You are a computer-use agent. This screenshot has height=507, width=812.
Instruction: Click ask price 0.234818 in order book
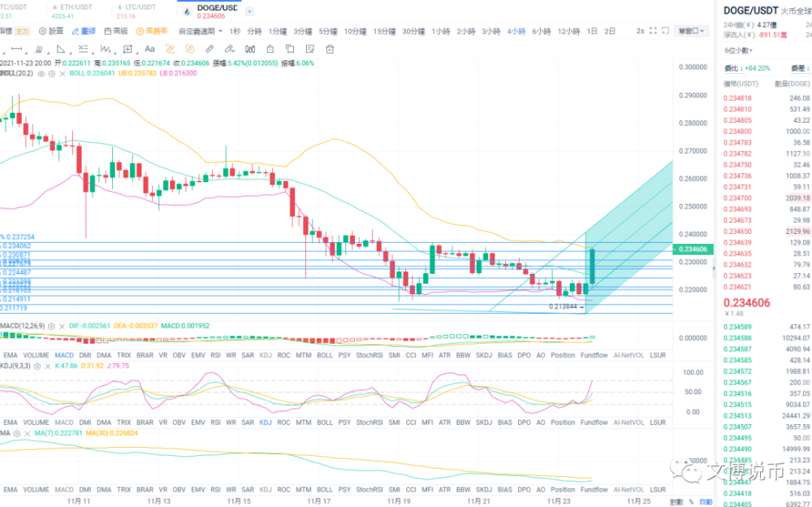tap(737, 98)
